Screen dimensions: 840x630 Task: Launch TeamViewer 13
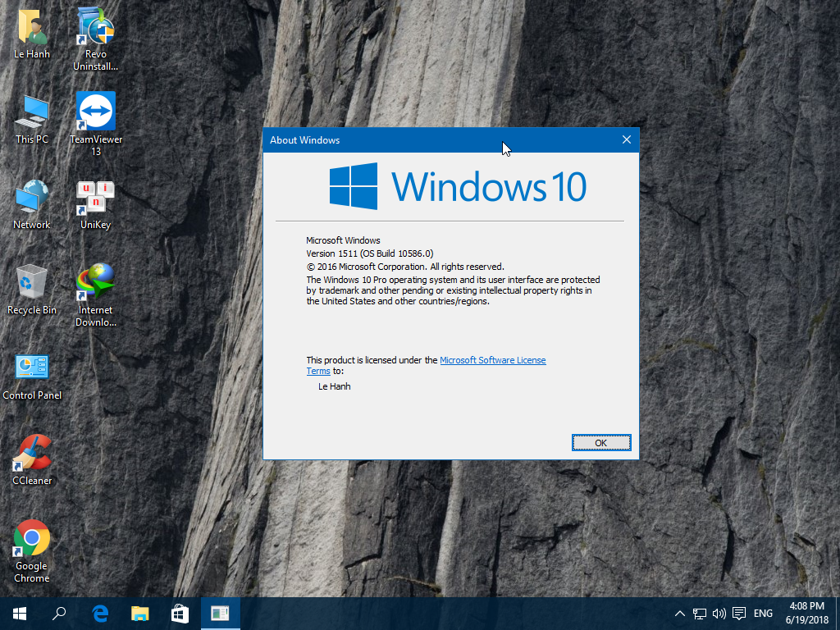point(95,111)
